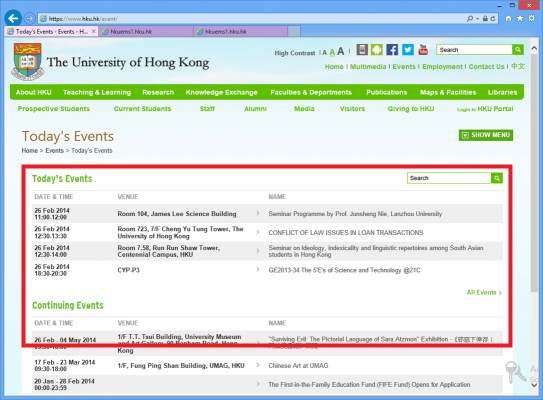Click Today's Events Search input field
543x400 pixels.
[449, 178]
